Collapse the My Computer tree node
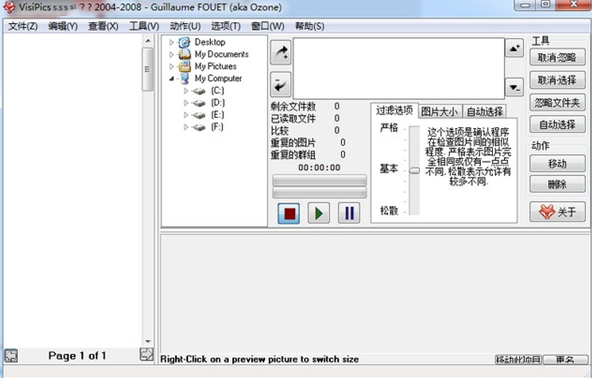 171,79
